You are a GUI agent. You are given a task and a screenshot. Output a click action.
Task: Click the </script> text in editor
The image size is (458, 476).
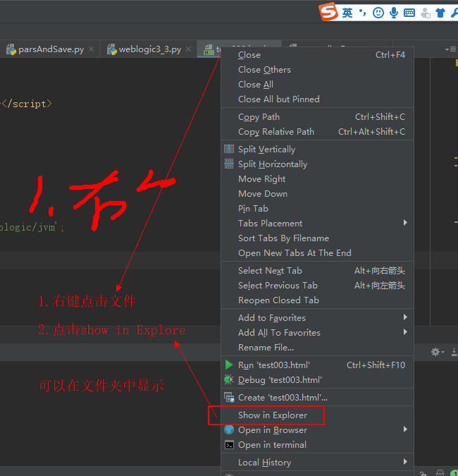tap(27, 104)
